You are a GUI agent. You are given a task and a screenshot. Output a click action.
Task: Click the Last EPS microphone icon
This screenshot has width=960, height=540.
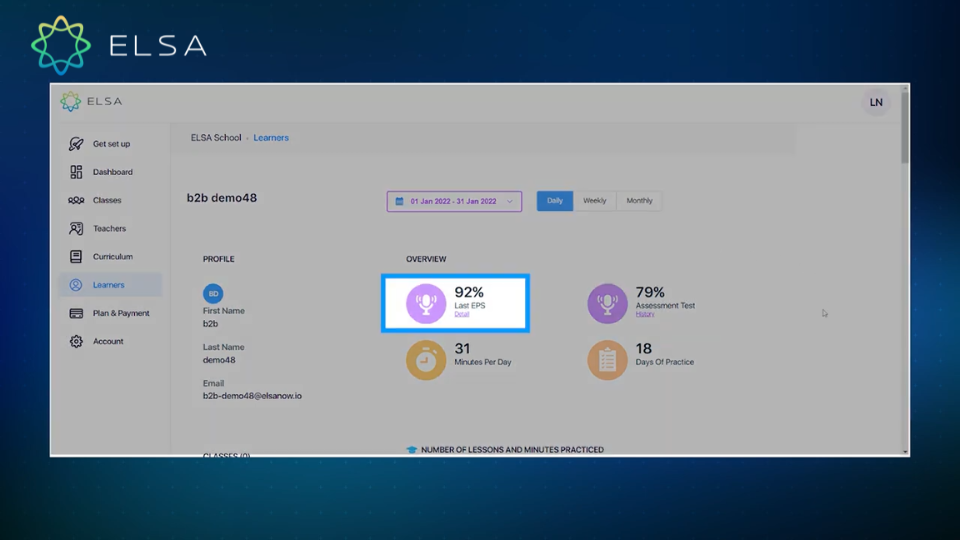(x=426, y=303)
